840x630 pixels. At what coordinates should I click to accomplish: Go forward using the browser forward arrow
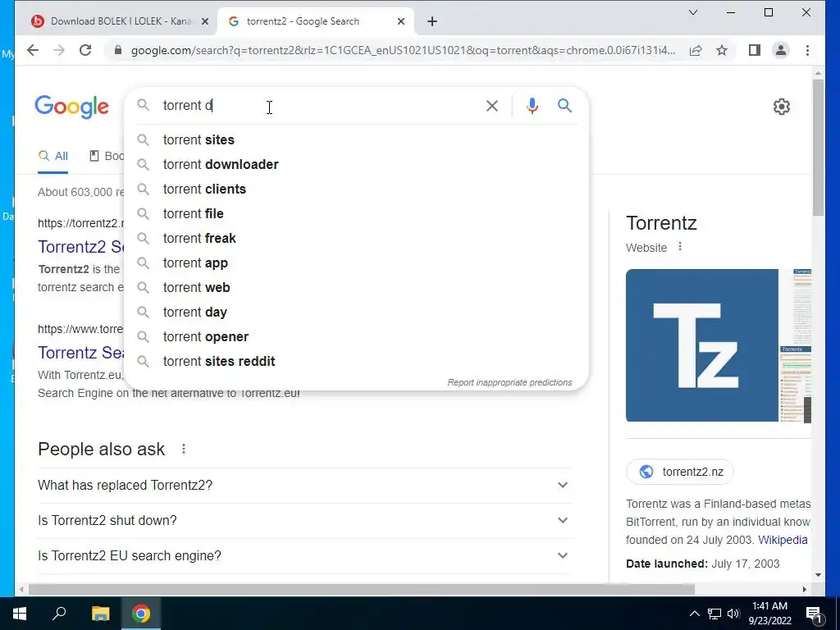59,50
